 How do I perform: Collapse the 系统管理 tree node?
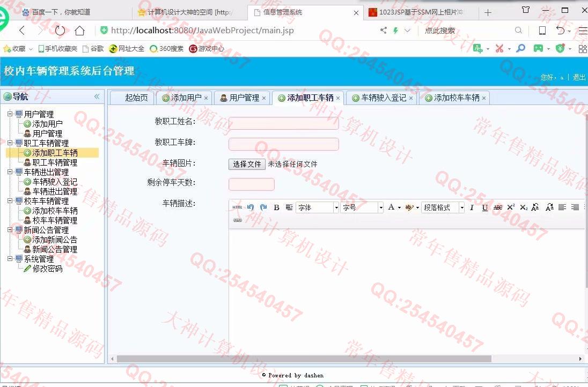(x=10, y=258)
